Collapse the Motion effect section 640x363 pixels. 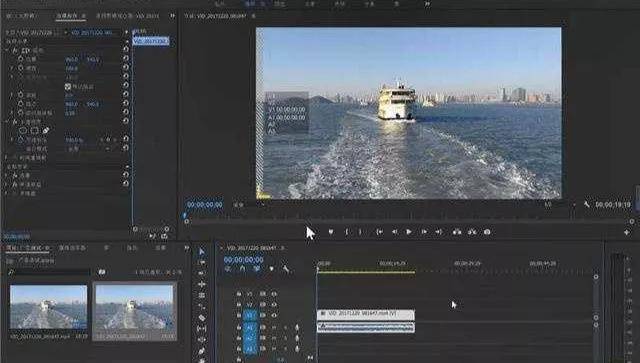[7, 51]
